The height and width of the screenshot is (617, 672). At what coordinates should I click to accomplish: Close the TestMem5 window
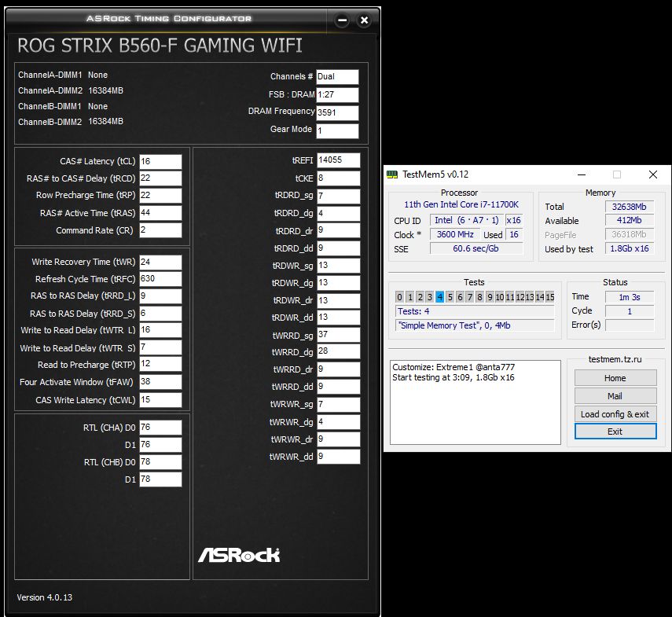click(x=652, y=174)
